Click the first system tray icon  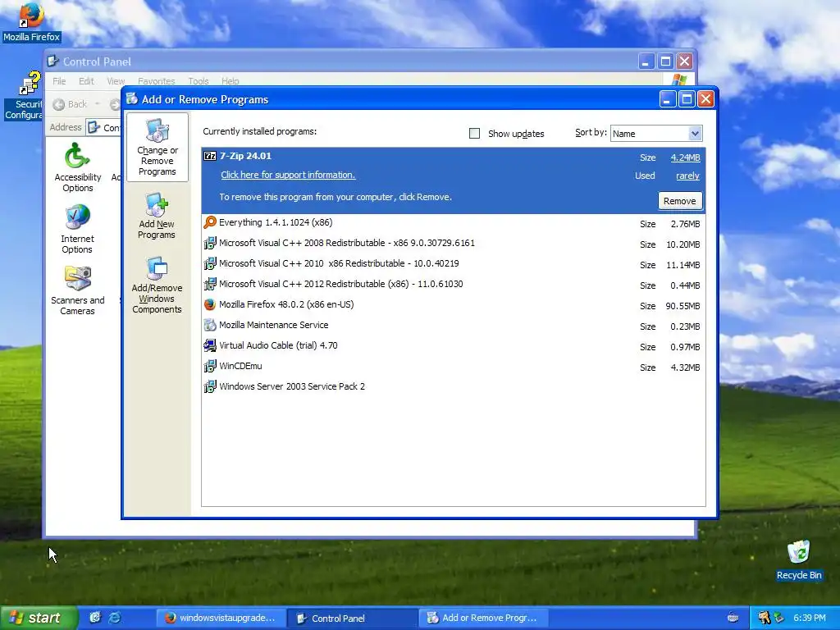pos(764,618)
